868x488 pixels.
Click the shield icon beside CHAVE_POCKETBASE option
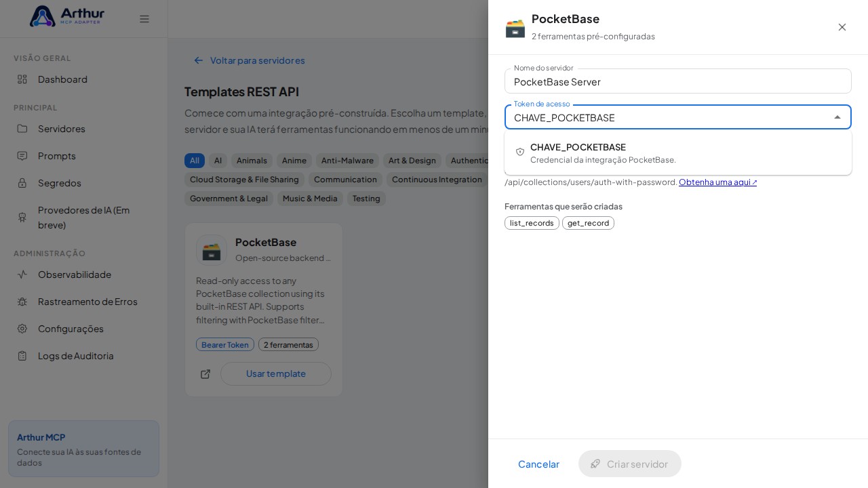click(520, 152)
